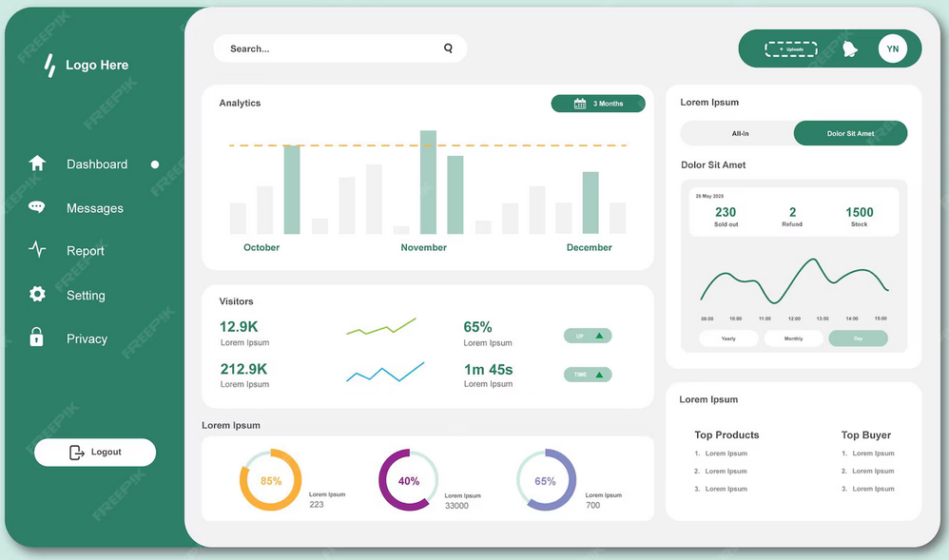The image size is (949, 560).
Task: Click the dashed Uploads button
Action: click(x=790, y=49)
